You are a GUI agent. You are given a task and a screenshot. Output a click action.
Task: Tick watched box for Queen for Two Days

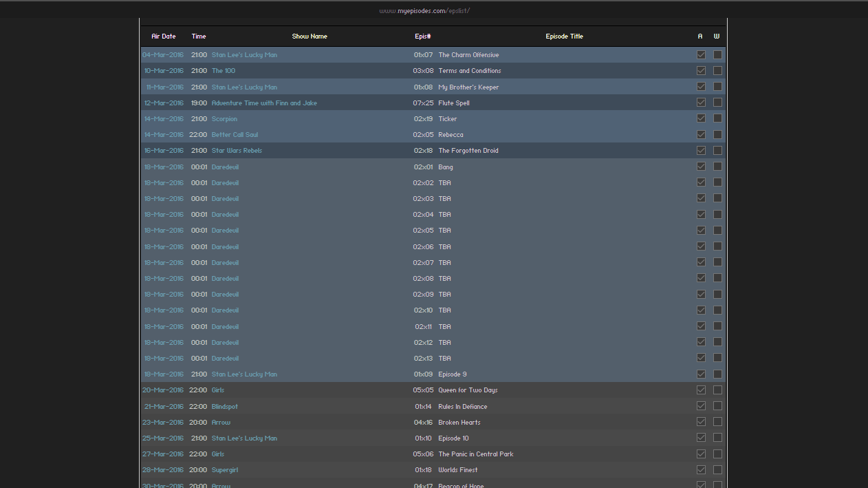point(717,390)
